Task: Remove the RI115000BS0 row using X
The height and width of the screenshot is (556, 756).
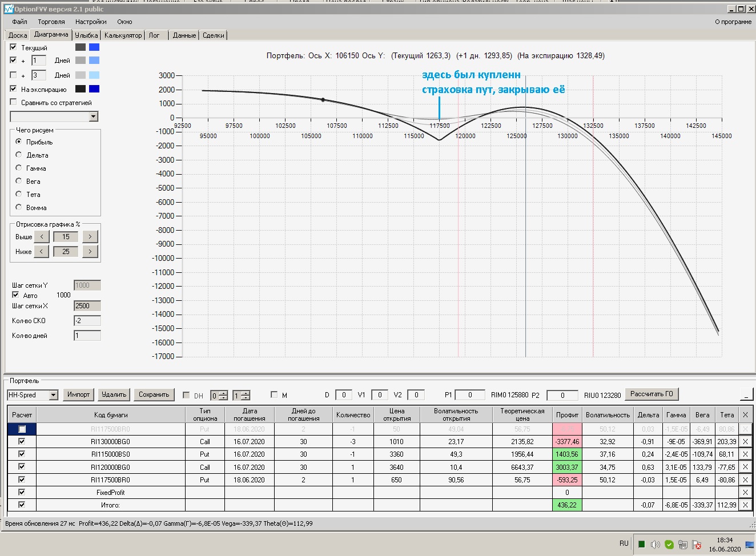Action: (x=745, y=454)
